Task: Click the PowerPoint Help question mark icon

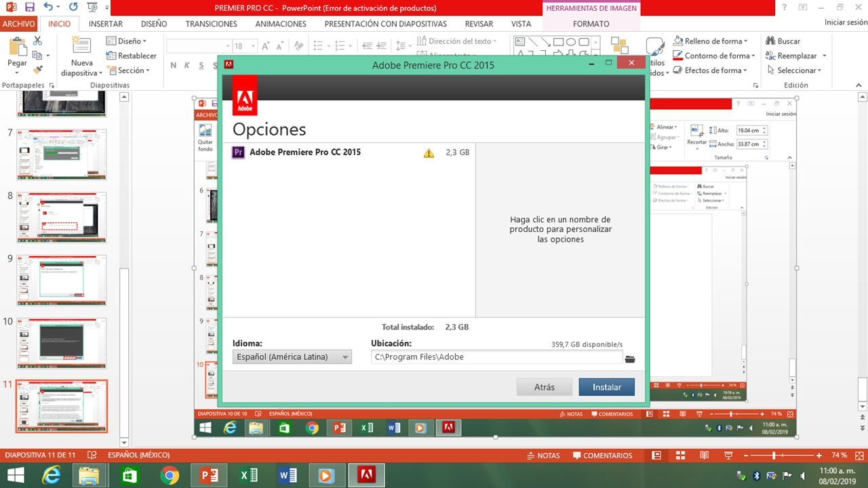Action: (785, 7)
